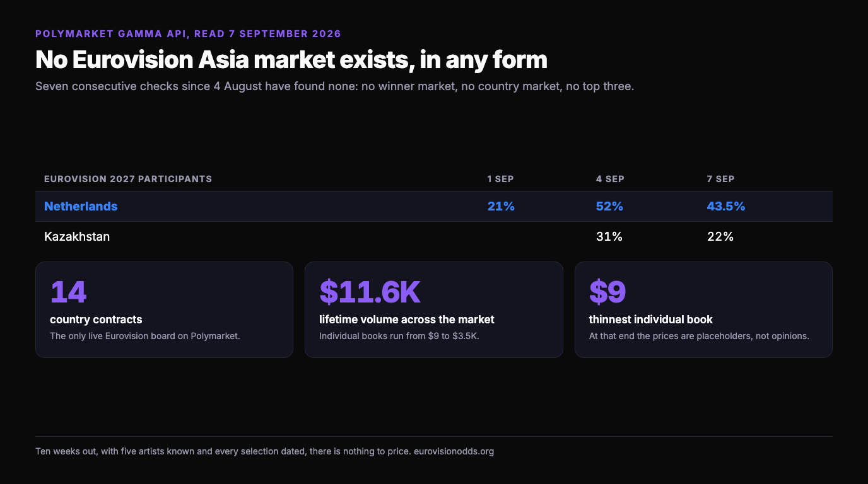Click the "lifetime volume across the market" label
This screenshot has height=484, width=868.
click(x=407, y=320)
